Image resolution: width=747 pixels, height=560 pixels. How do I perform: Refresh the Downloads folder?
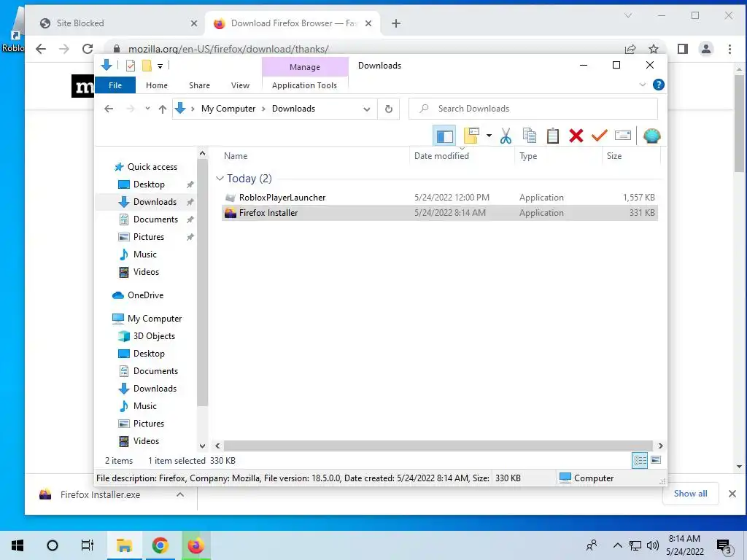389,109
